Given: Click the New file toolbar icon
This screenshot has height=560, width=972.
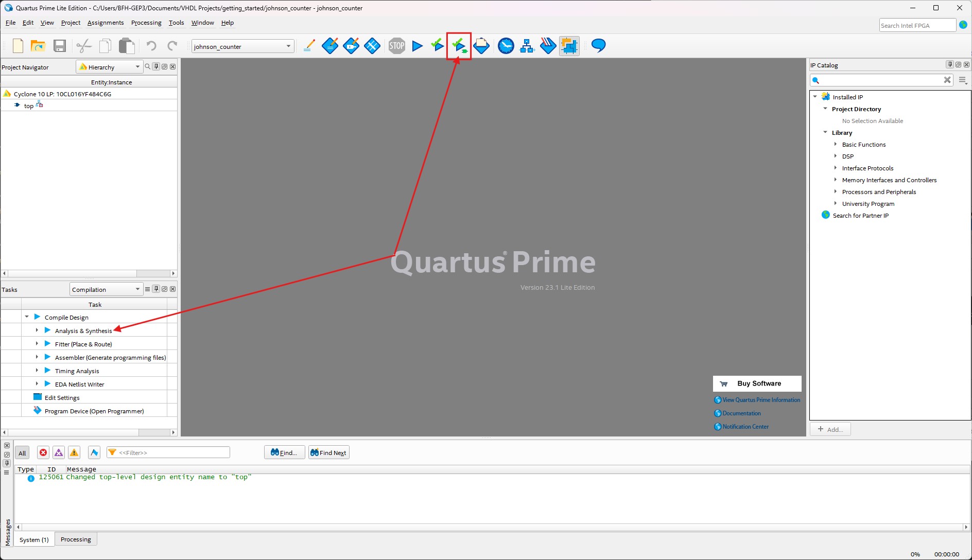Looking at the screenshot, I should point(18,46).
